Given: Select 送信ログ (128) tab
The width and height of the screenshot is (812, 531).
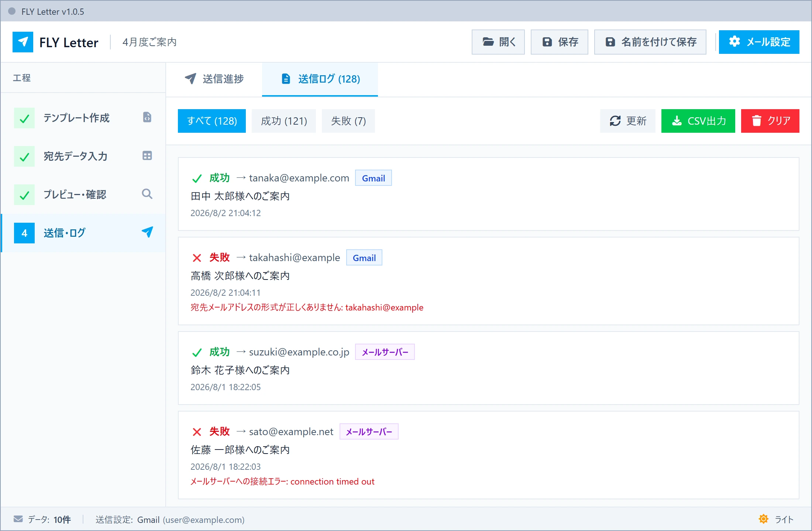Looking at the screenshot, I should pos(320,79).
